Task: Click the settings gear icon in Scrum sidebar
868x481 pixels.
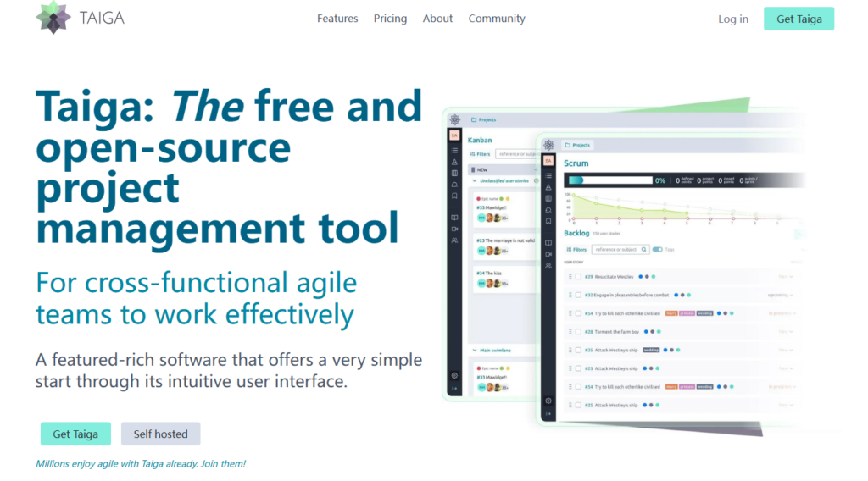Action: click(548, 401)
